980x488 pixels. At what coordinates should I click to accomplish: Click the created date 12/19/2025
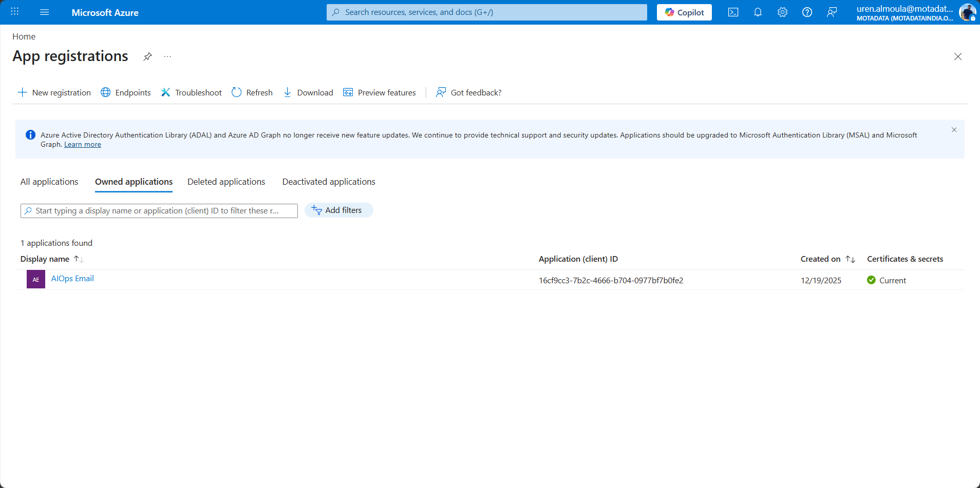[821, 281]
